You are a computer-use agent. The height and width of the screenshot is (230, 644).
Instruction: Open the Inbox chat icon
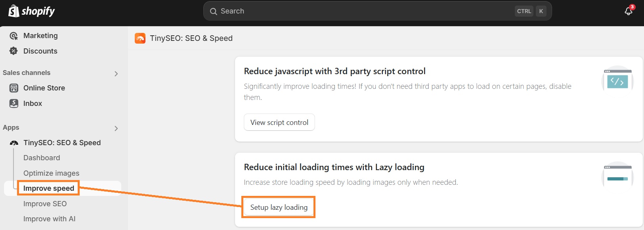14,103
